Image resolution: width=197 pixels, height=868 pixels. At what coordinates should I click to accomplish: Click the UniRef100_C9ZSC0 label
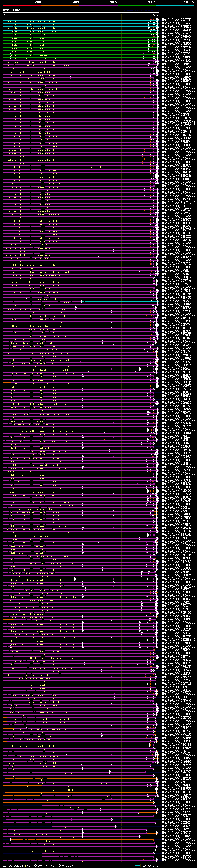click(x=177, y=284)
